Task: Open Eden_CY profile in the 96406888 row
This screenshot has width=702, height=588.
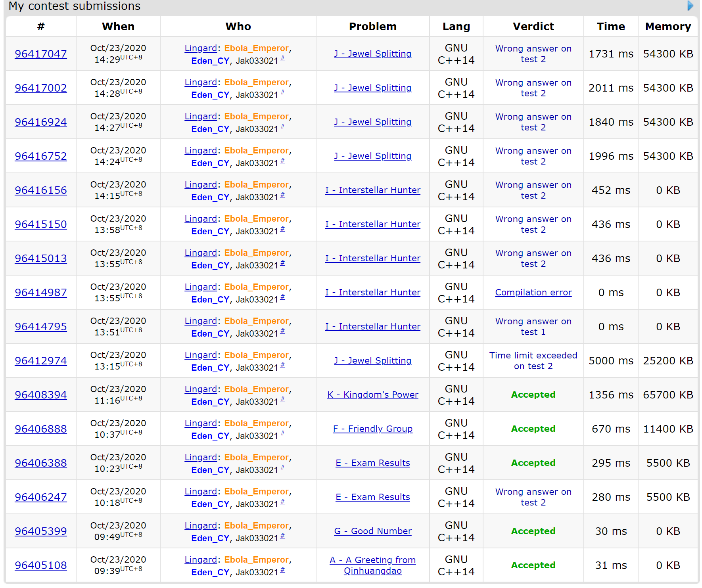Action: coord(210,436)
